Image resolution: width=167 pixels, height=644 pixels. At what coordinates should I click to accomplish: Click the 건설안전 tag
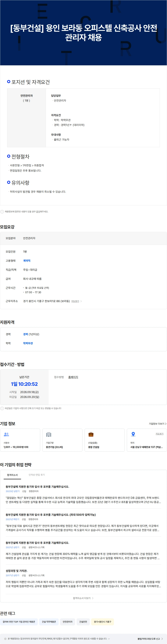(x=83, y=622)
